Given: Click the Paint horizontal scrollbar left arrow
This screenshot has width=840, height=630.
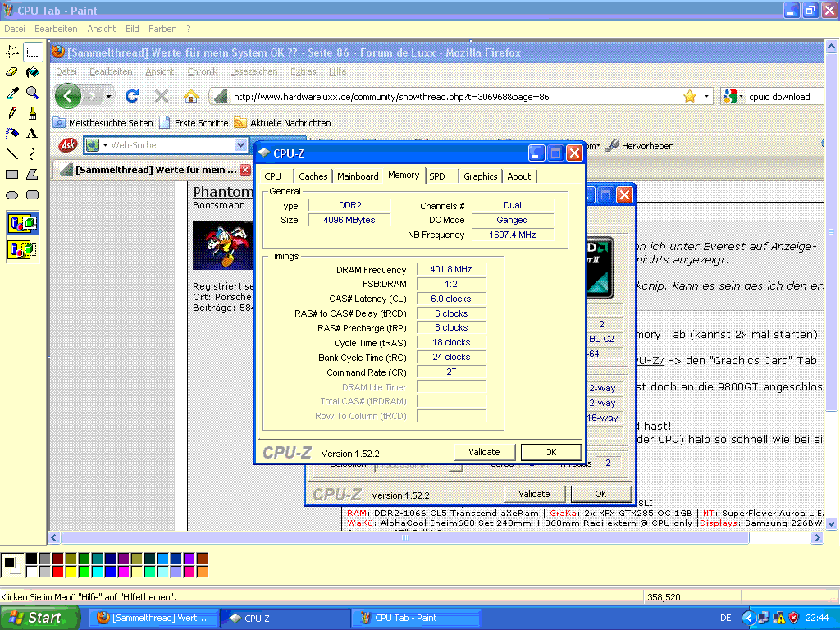Looking at the screenshot, I should [53, 537].
